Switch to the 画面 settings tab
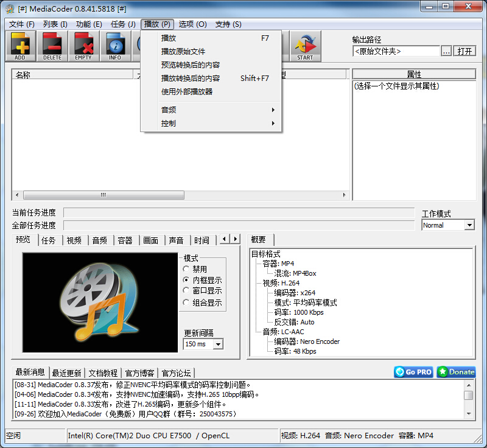This screenshot has height=448, width=487. pos(150,240)
